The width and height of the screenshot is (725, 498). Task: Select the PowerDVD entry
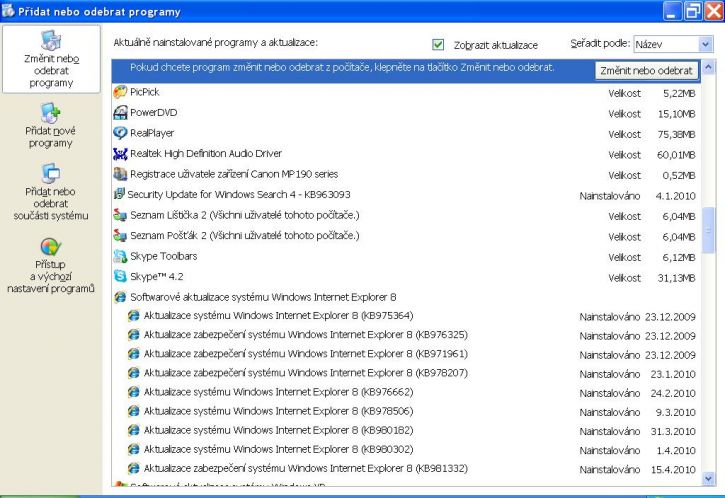(406, 112)
